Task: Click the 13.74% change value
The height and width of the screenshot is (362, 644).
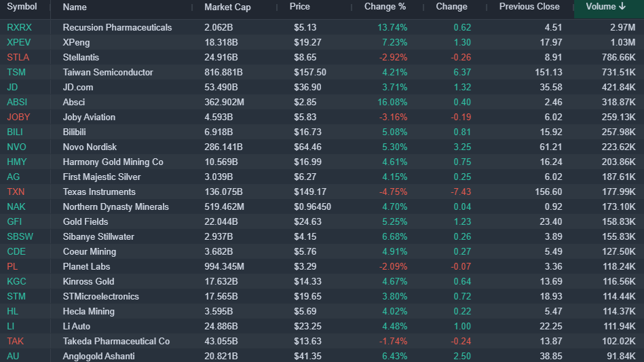Action: [392, 28]
